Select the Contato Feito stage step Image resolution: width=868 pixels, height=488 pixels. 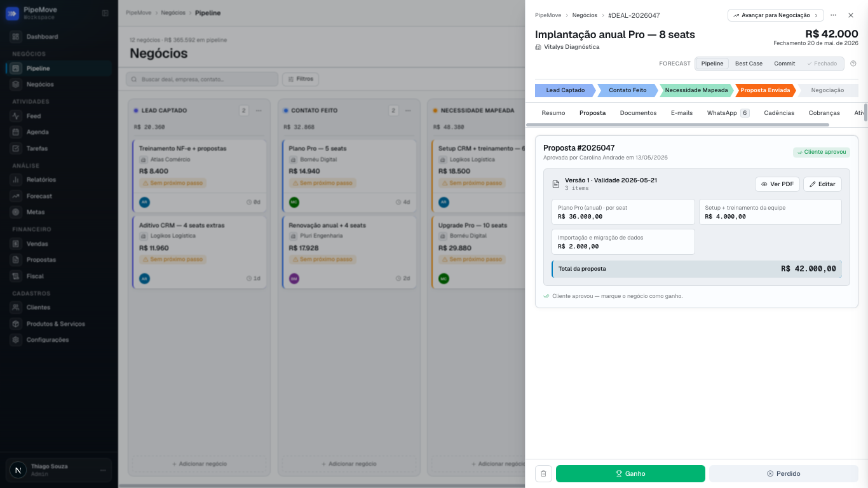click(627, 90)
